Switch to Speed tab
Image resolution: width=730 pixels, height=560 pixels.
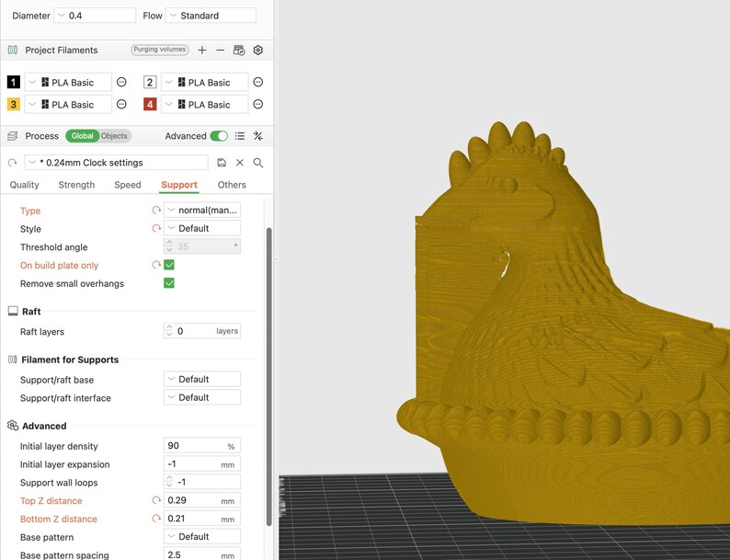pos(128,185)
